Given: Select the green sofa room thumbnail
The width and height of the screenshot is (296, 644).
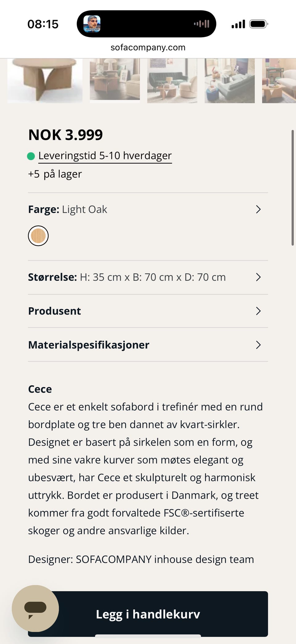Looking at the screenshot, I should click(172, 80).
